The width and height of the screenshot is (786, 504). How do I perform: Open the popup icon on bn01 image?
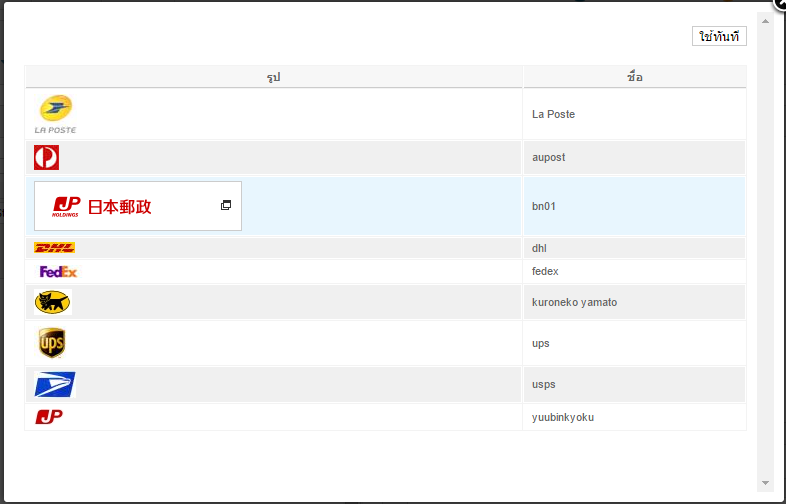[226, 205]
